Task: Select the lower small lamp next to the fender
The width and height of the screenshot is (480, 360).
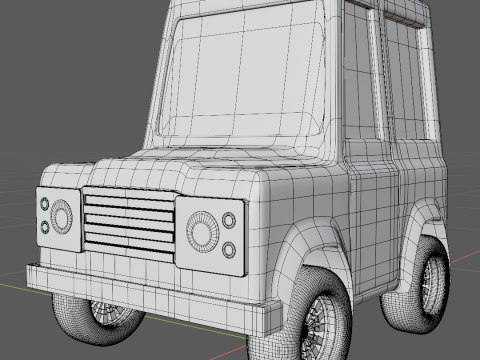Action: coord(229,250)
